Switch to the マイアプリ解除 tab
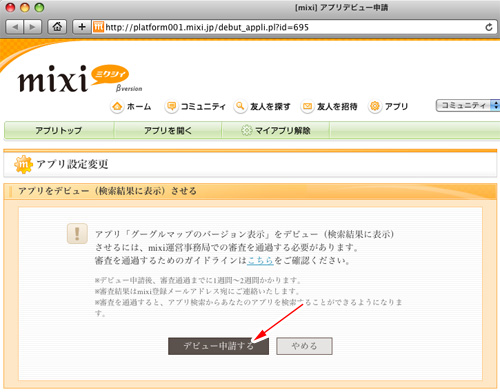This screenshot has width=500, height=392. click(276, 130)
